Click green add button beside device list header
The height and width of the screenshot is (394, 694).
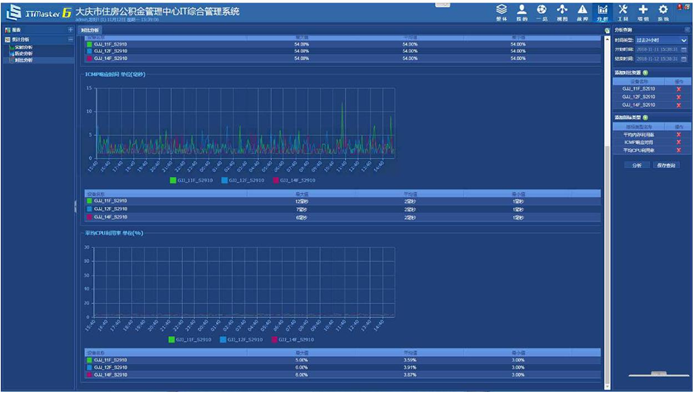(645, 73)
